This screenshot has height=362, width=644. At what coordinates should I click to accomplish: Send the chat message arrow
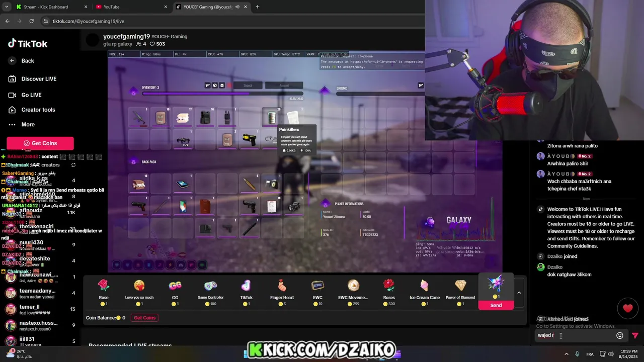point(635,335)
